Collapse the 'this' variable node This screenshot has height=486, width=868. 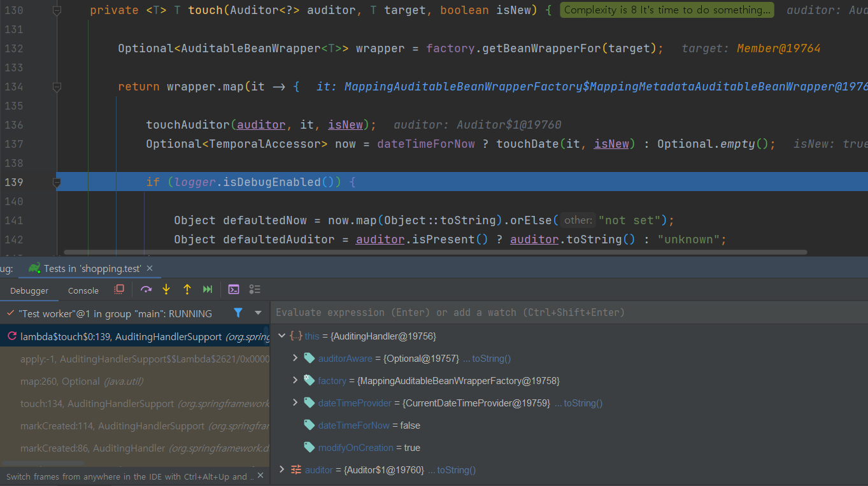tap(281, 336)
